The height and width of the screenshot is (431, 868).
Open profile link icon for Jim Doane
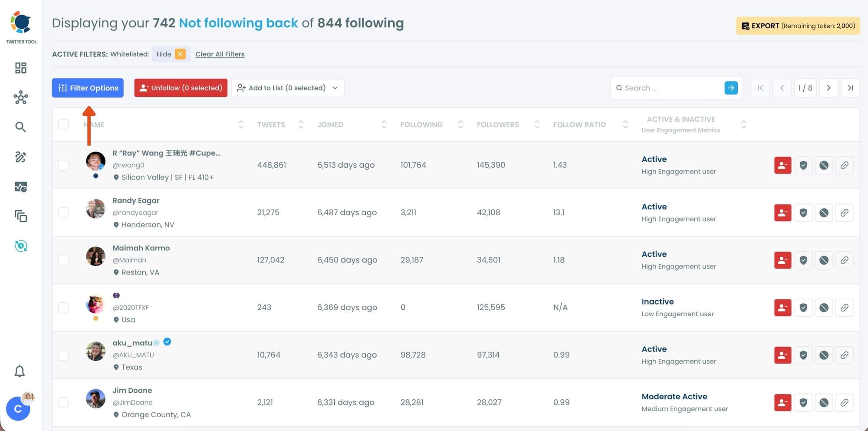[844, 403]
